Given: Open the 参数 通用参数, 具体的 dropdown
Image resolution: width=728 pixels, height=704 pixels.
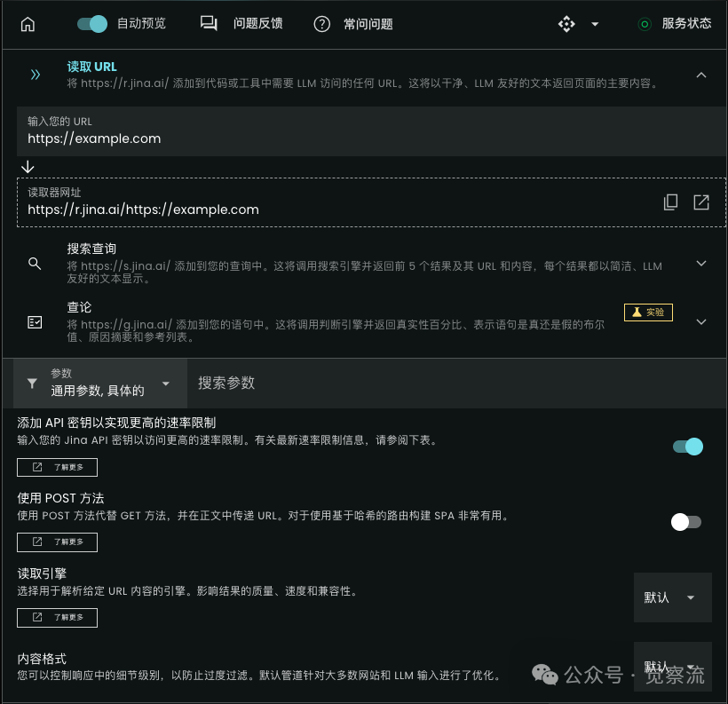Looking at the screenshot, I should [100, 384].
